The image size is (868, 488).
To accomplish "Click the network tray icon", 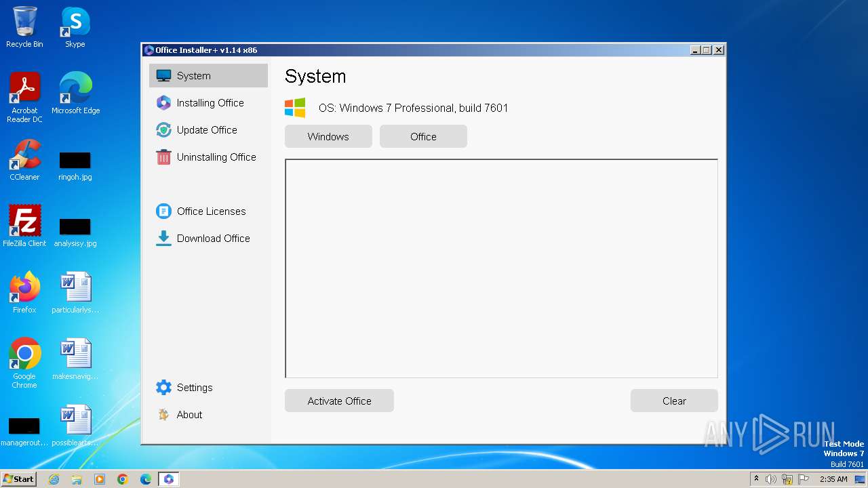I will point(787,479).
